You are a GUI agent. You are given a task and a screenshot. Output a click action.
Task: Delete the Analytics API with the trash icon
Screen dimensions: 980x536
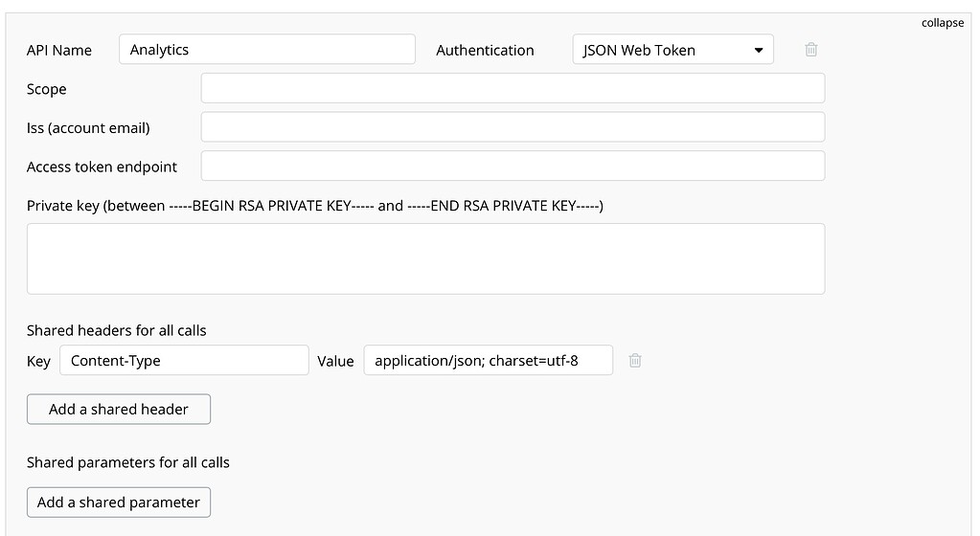click(x=810, y=50)
